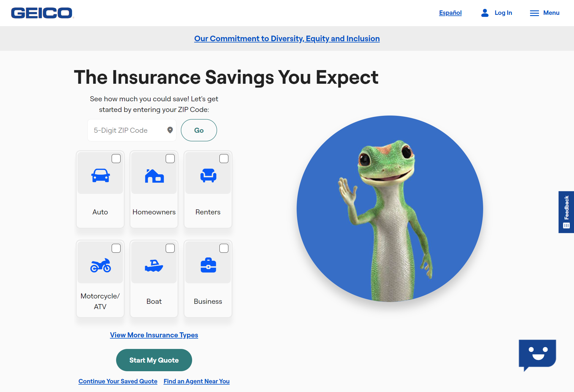This screenshot has height=392, width=574.
Task: Click the Start My Quote button
Action: tap(154, 360)
